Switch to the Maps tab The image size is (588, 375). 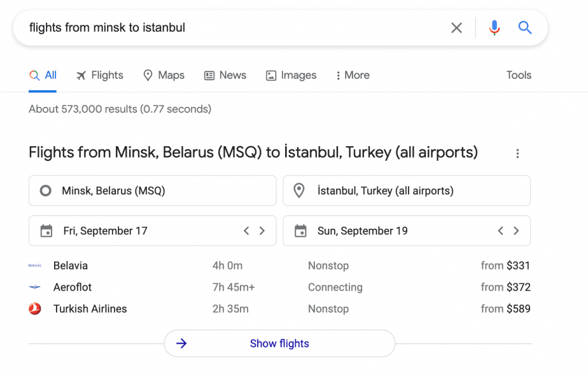pyautogui.click(x=164, y=75)
